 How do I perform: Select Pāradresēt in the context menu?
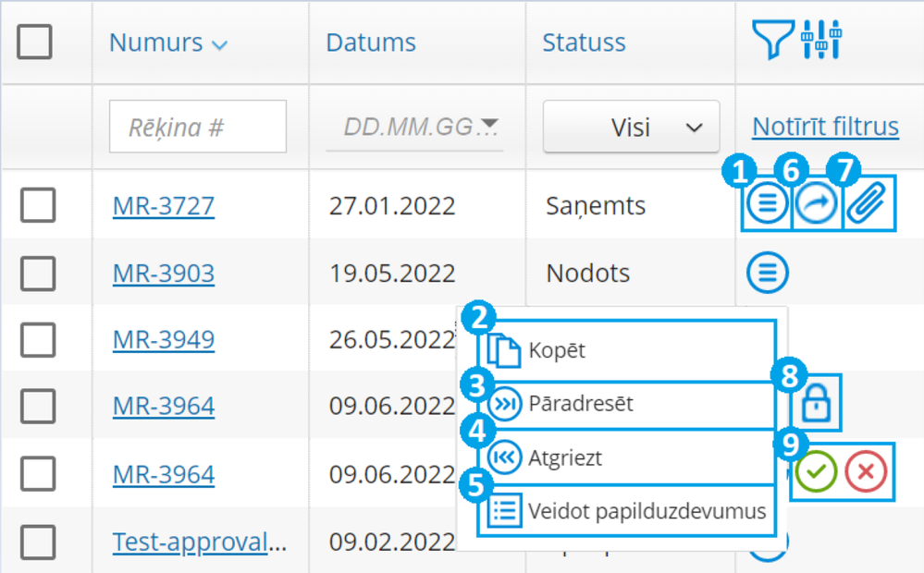click(580, 404)
